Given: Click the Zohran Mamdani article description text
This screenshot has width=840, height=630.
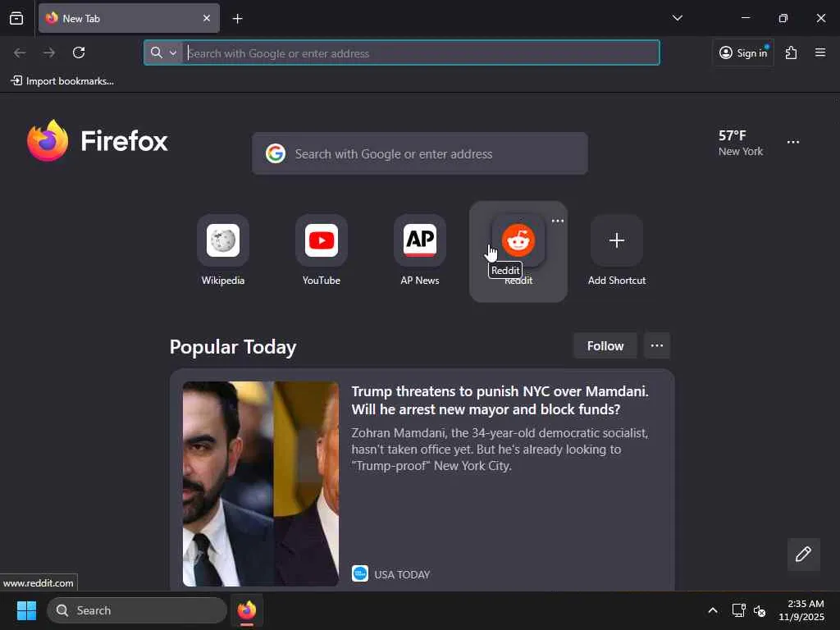Looking at the screenshot, I should 500,450.
